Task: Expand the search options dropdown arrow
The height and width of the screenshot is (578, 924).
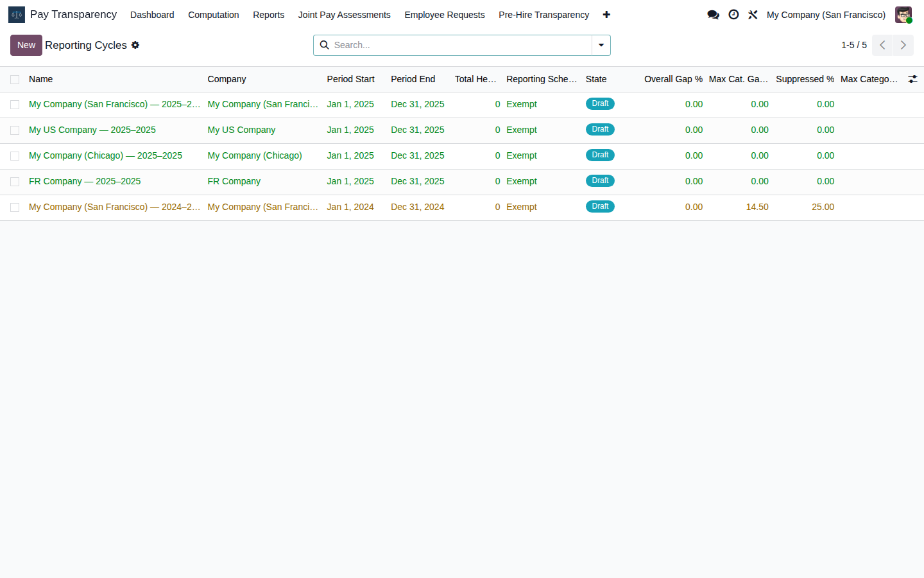Action: pos(601,45)
